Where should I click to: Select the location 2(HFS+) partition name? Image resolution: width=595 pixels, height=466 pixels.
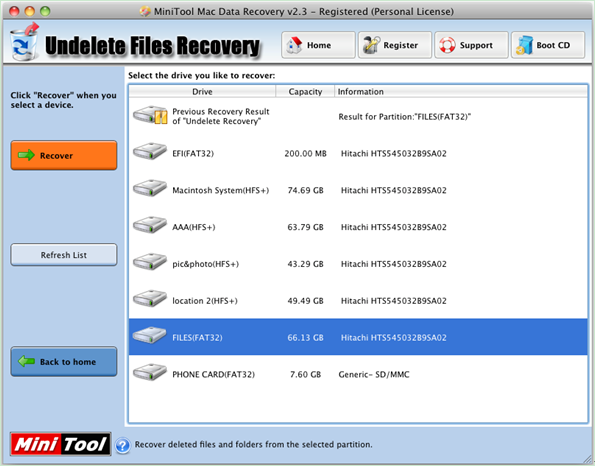[x=205, y=301]
